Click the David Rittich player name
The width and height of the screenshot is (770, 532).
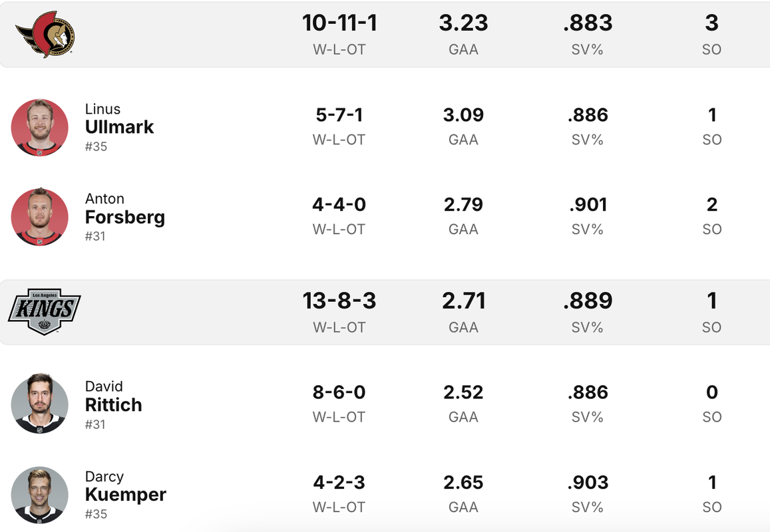pyautogui.click(x=113, y=396)
